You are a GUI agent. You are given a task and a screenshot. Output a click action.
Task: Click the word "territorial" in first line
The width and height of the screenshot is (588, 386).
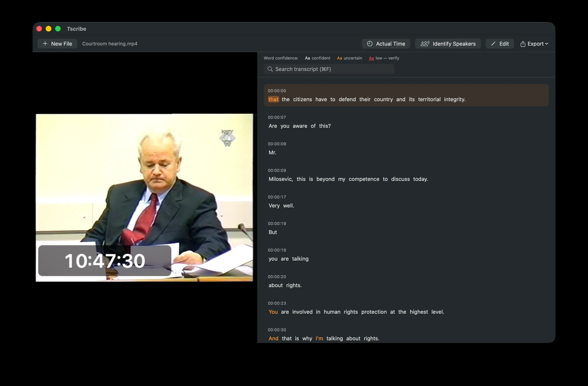(429, 99)
